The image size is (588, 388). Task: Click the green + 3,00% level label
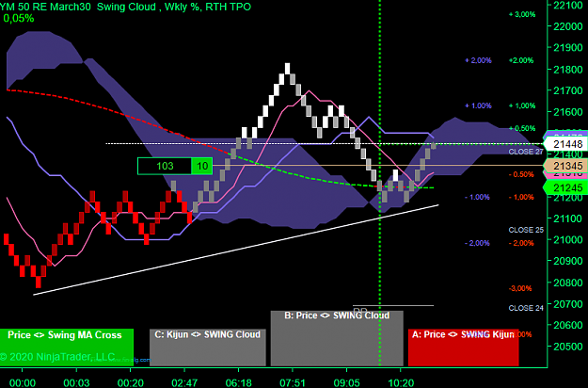pos(522,14)
